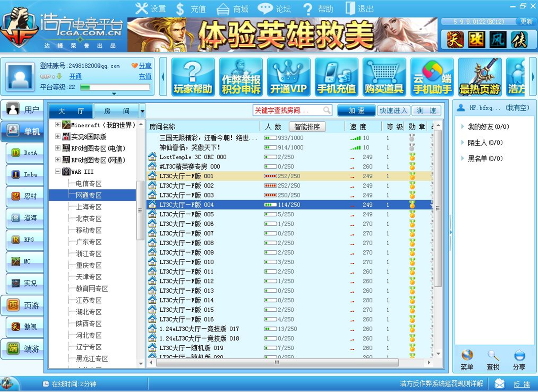Switch to the 房间 tab
This screenshot has width=538, height=392.
(x=116, y=111)
